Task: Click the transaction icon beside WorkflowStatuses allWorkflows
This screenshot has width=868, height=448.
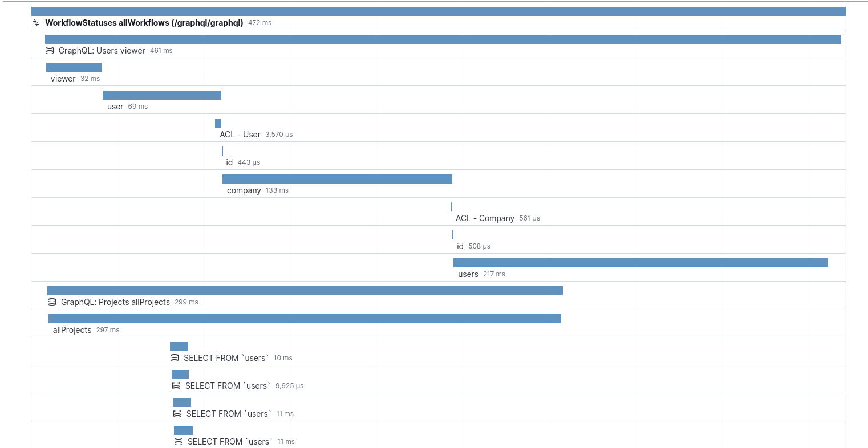Action: pyautogui.click(x=36, y=23)
